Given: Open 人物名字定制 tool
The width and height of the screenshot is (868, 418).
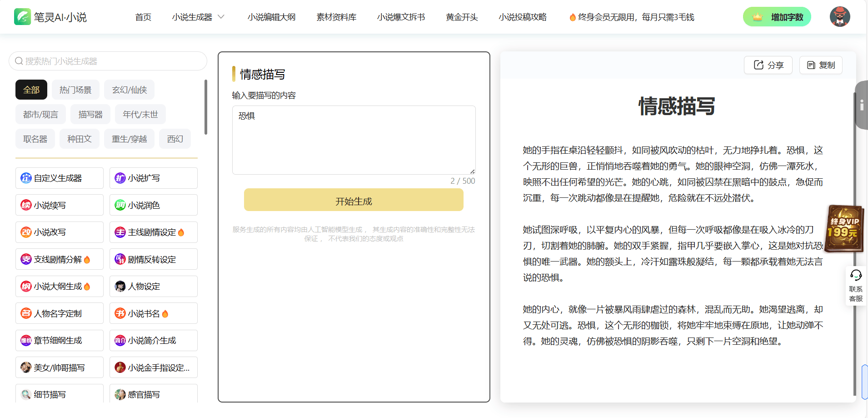Looking at the screenshot, I should tap(60, 313).
